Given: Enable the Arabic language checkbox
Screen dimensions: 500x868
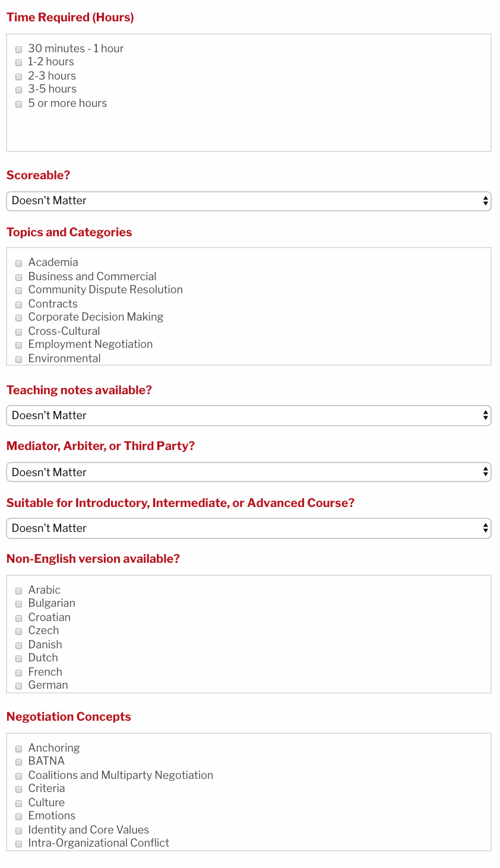Looking at the screenshot, I should (19, 591).
